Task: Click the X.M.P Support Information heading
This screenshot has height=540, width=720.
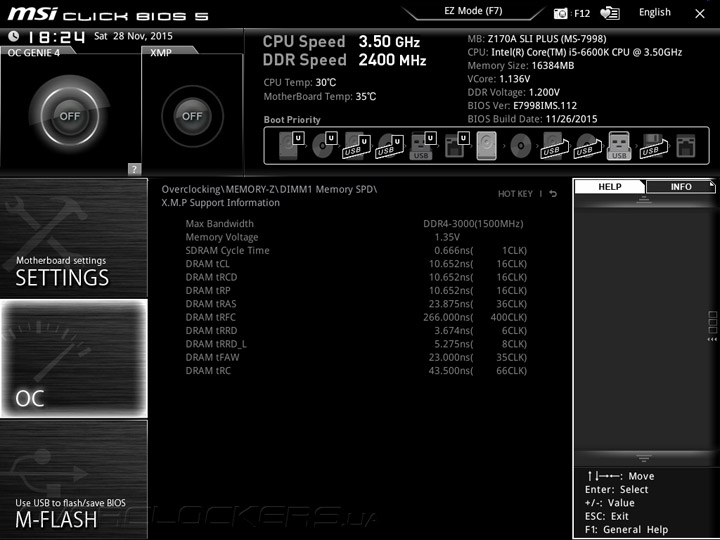Action: pyautogui.click(x=220, y=202)
